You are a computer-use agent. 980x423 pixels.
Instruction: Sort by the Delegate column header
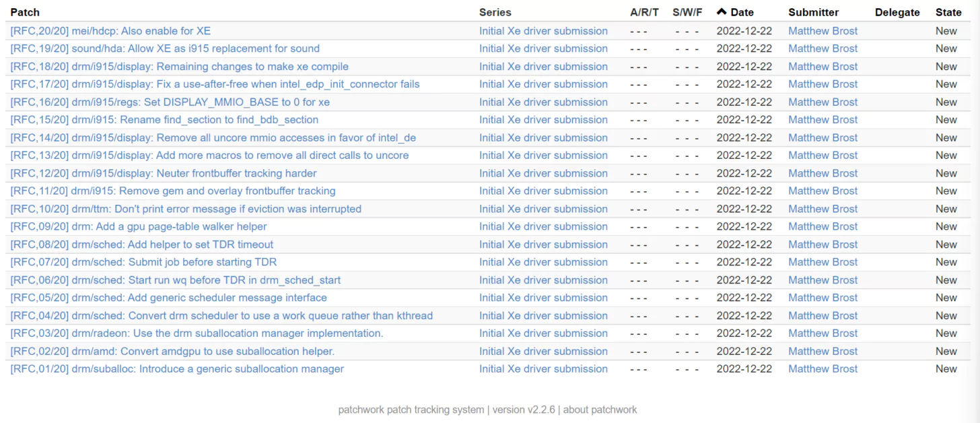[897, 11]
